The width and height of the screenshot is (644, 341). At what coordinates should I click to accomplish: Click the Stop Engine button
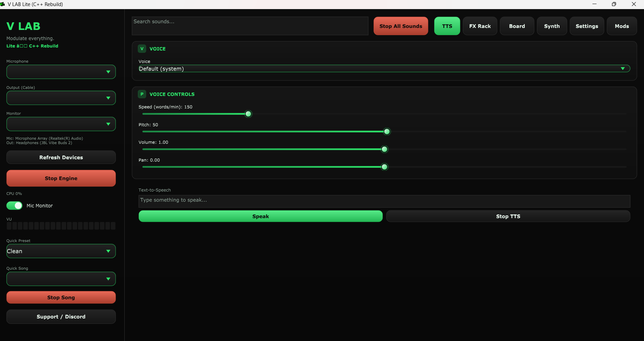[x=61, y=178]
